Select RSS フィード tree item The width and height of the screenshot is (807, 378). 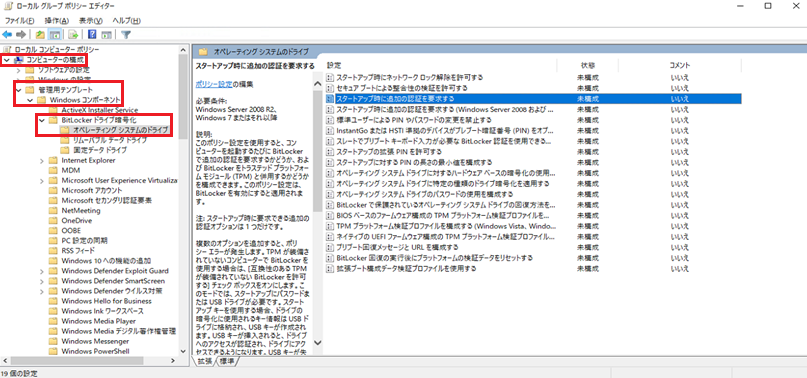pos(78,250)
